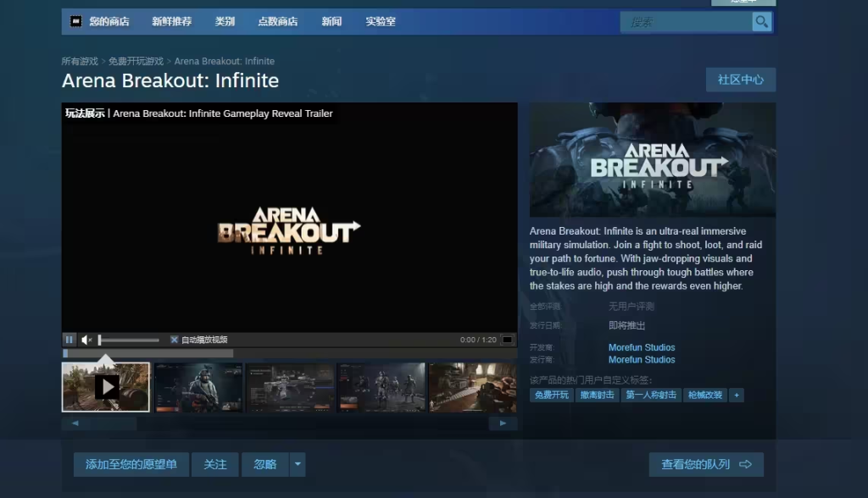Viewport: 868px width, 498px height.
Task: Open the 您的商店 menu
Action: pyautogui.click(x=109, y=21)
